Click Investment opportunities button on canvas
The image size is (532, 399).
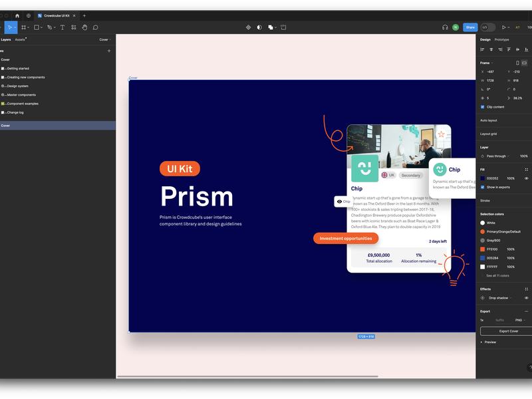click(345, 238)
